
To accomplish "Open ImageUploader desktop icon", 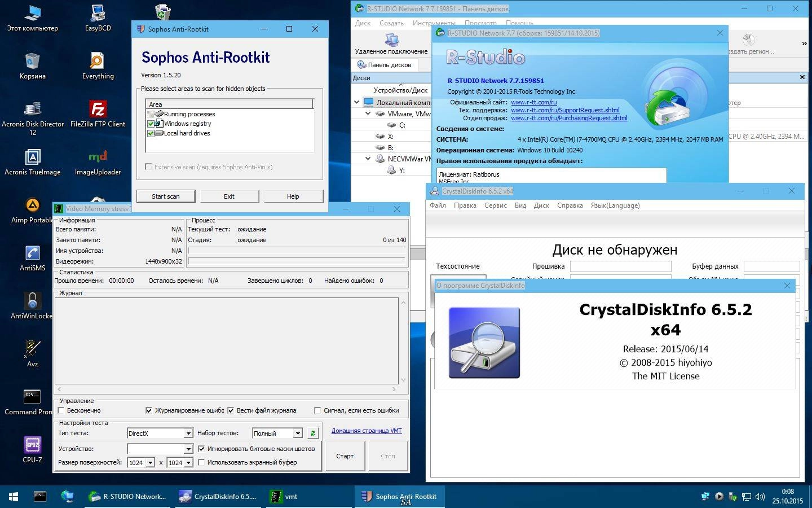I will point(98,161).
